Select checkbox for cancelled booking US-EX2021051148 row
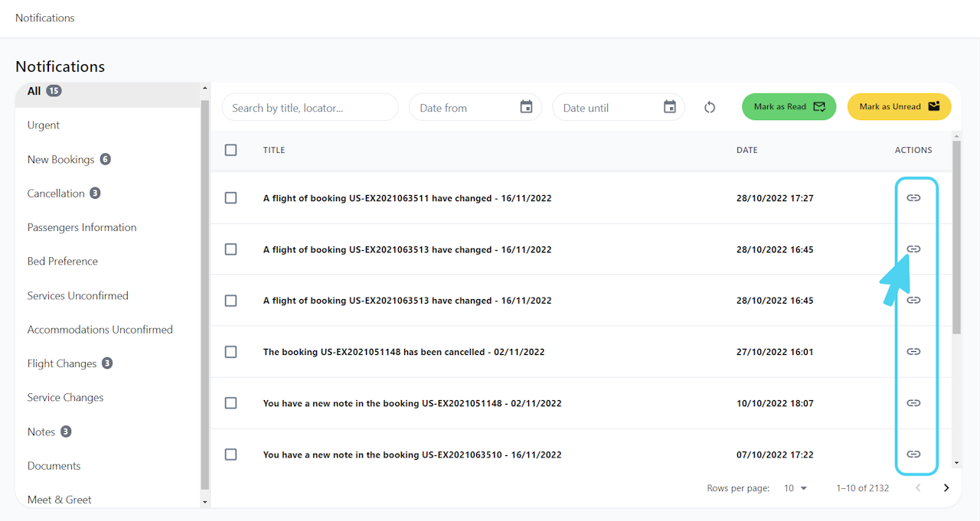980x521 pixels. click(x=230, y=352)
